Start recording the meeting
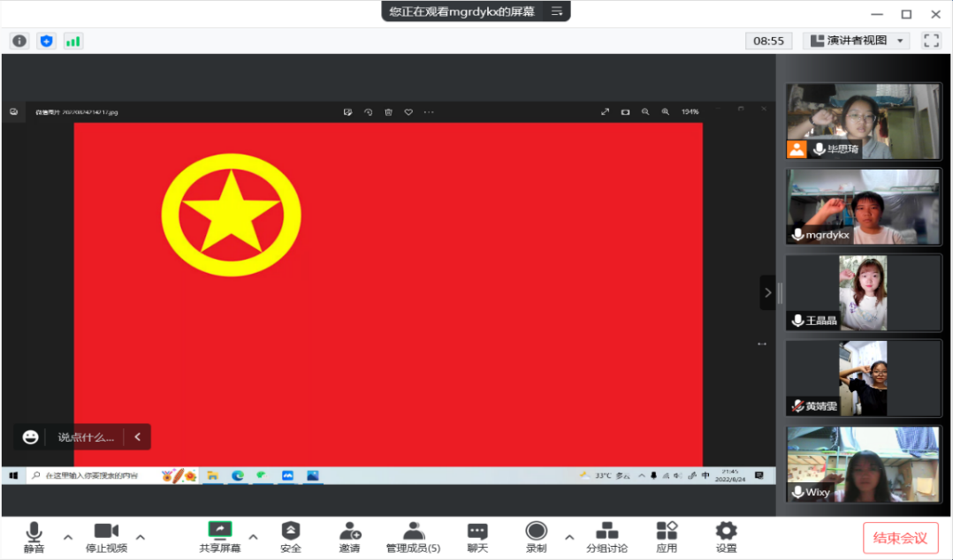953x560 pixels. pyautogui.click(x=536, y=536)
